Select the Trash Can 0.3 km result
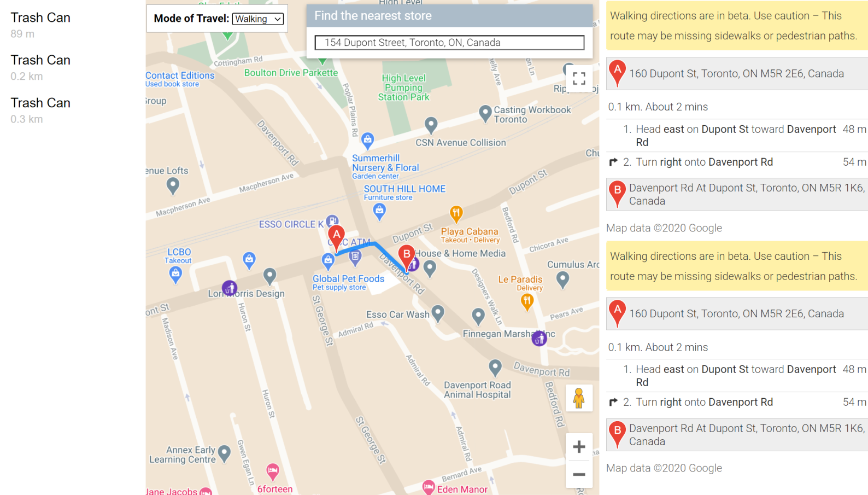868x495 pixels. pyautogui.click(x=40, y=110)
